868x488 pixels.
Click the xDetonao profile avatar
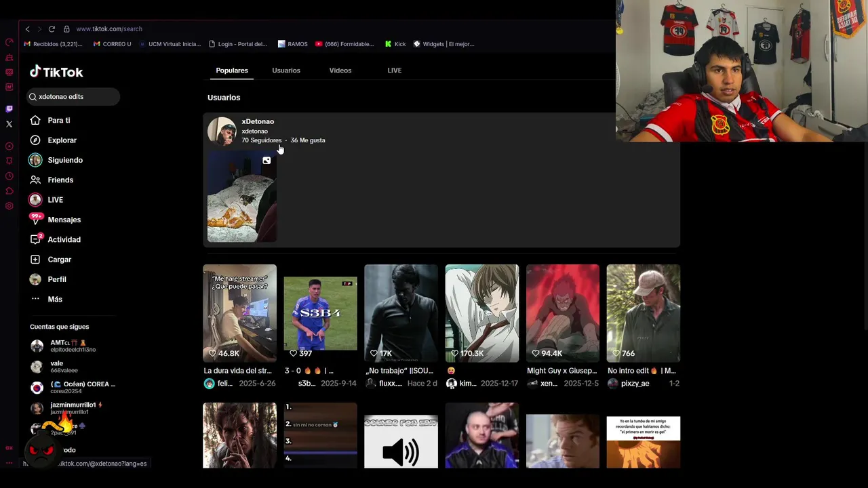coord(222,131)
